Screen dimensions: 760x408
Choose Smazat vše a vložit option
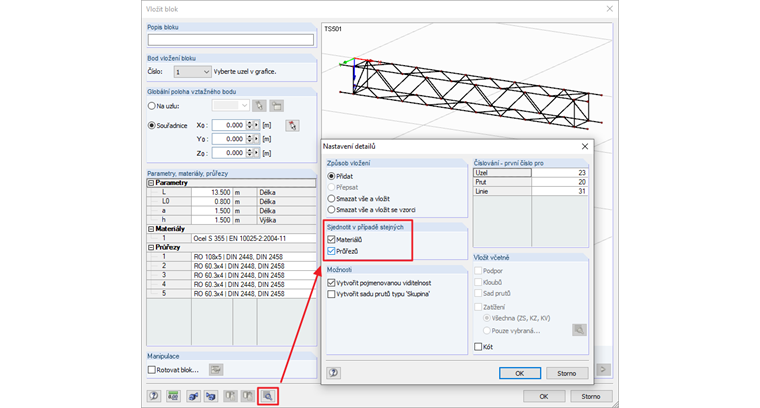point(331,199)
